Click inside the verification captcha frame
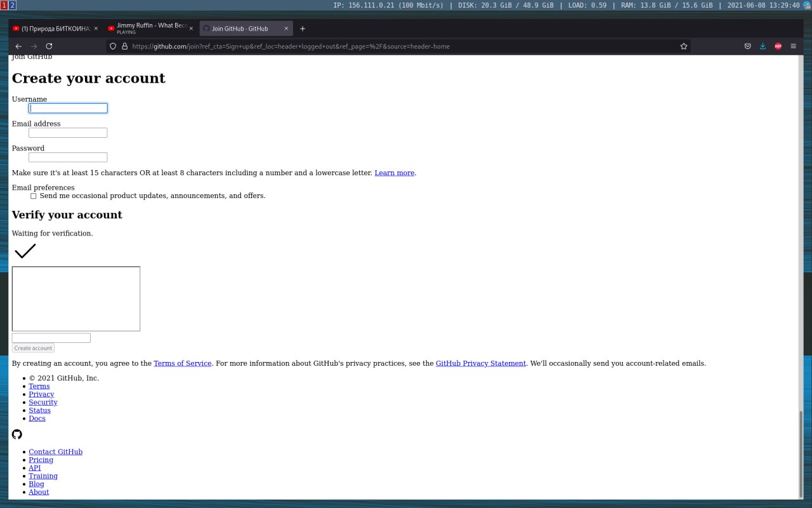 pyautogui.click(x=76, y=298)
